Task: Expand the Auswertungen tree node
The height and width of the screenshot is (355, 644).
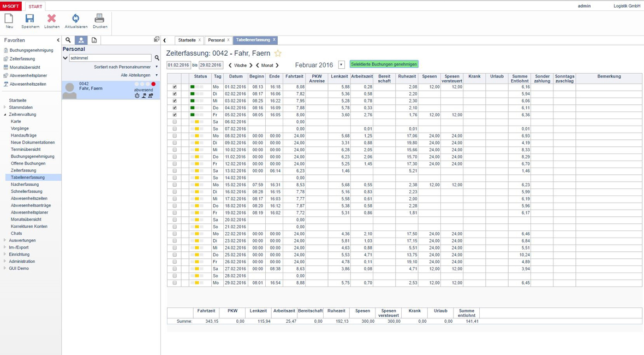Action: [x=5, y=240]
